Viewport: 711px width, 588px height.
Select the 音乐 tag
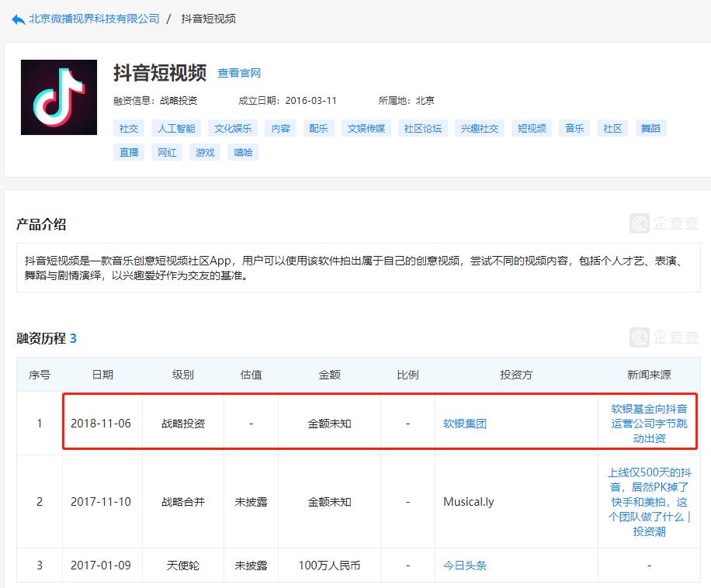coord(574,128)
